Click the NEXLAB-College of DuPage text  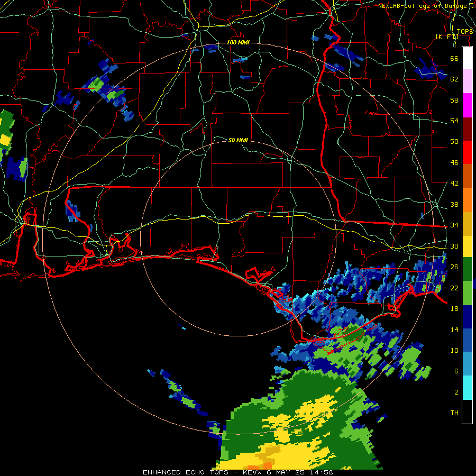click(424, 6)
